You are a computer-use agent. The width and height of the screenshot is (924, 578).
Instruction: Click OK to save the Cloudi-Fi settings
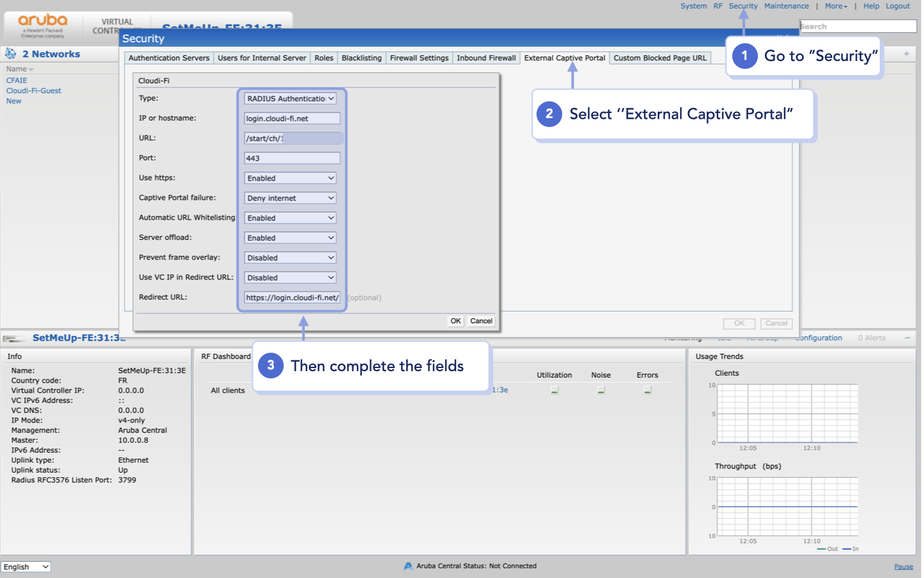click(455, 320)
